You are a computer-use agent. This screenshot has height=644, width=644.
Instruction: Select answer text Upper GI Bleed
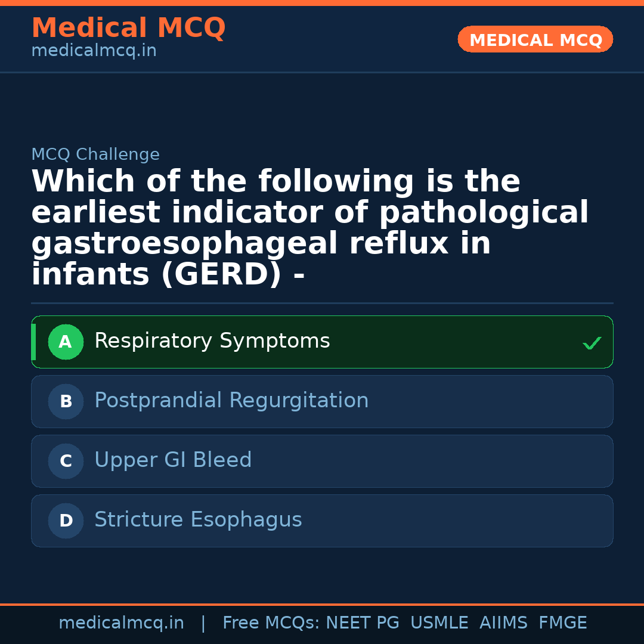[x=173, y=460]
